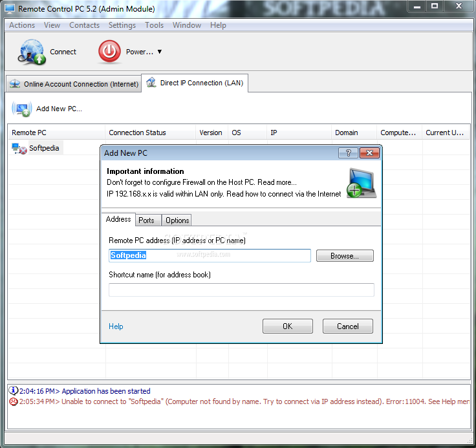Close the Add New PC dialog
Screen dimensions: 476x448
coord(369,153)
